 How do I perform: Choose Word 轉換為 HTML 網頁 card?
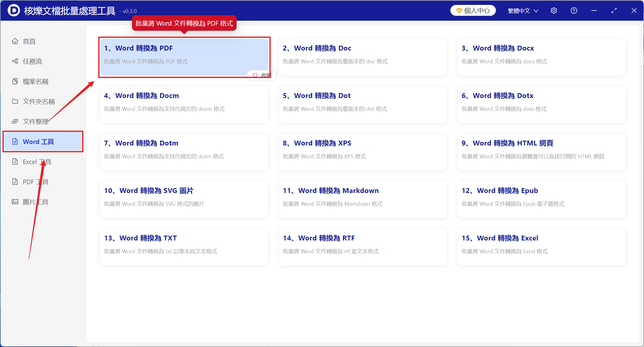(542, 152)
